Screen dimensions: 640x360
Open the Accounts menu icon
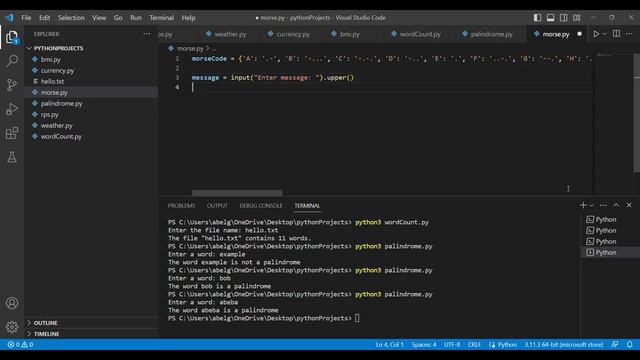12,303
